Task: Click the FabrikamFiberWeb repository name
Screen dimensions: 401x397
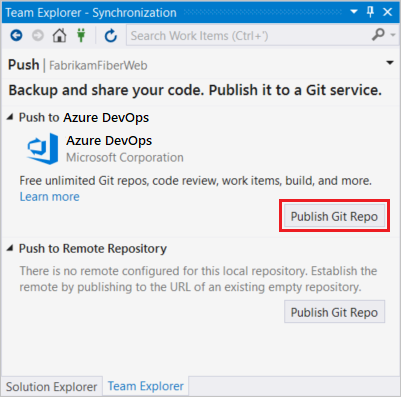Action: click(x=98, y=65)
